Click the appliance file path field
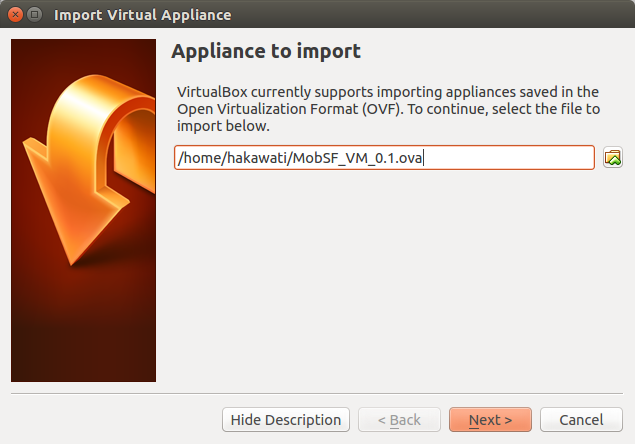This screenshot has width=635, height=444. coord(384,158)
